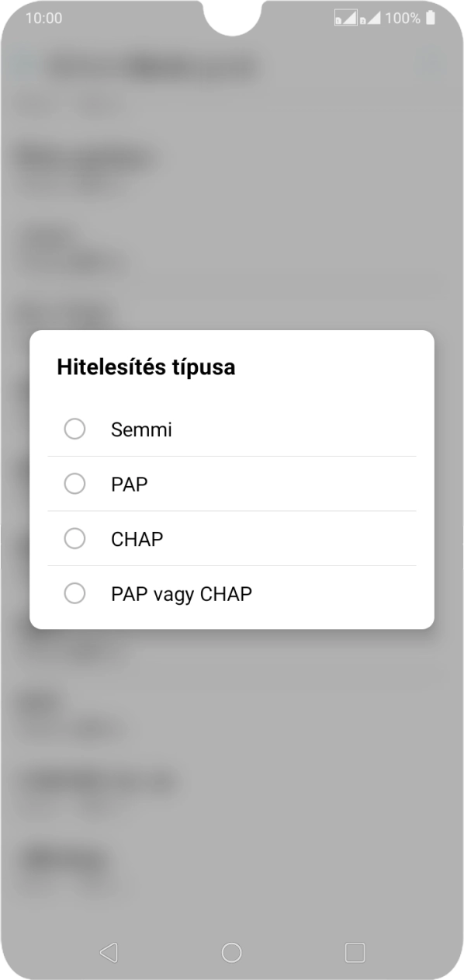Select the Semmi radio button
464x980 pixels.
coord(74,428)
